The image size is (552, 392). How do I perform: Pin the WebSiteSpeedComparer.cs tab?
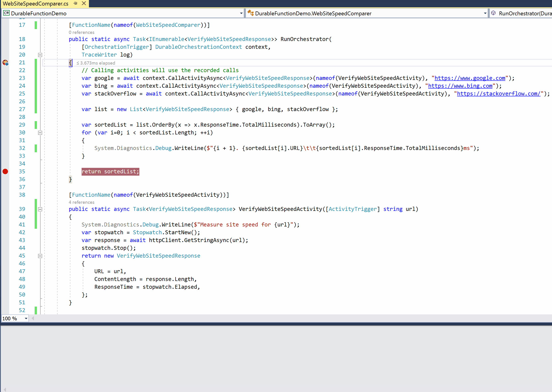point(75,3)
